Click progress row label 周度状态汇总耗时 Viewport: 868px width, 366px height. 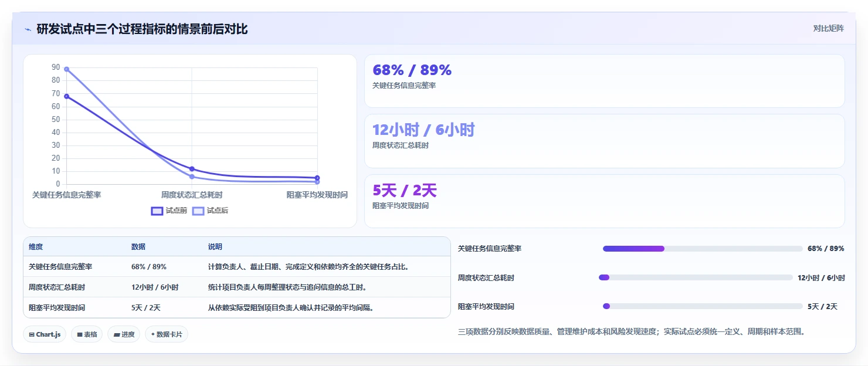click(x=486, y=278)
